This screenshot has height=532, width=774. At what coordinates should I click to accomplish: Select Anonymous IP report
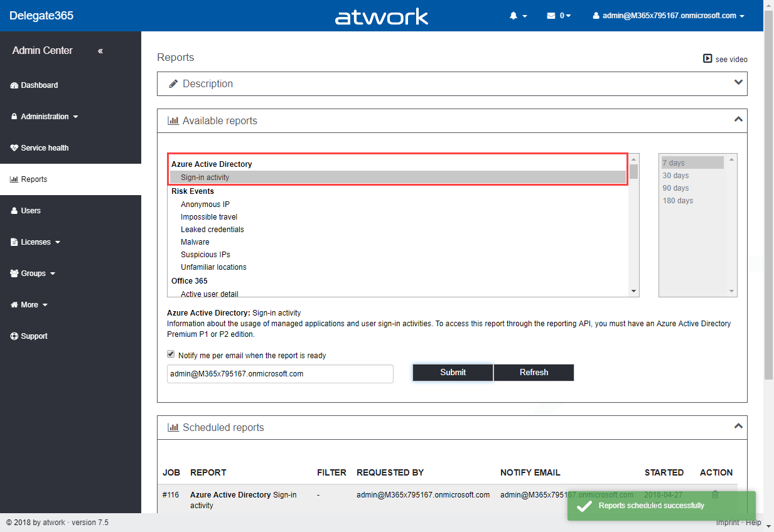205,205
